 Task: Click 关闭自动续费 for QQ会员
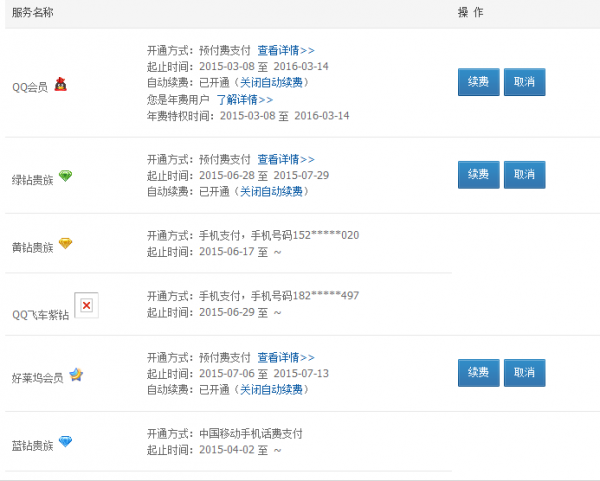271,82
